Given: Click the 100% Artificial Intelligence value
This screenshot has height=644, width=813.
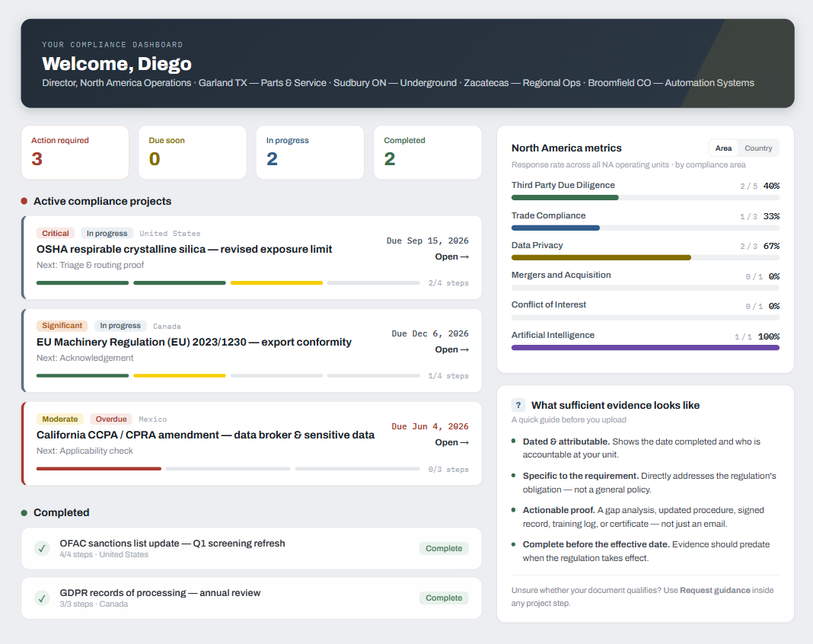Looking at the screenshot, I should [768, 336].
